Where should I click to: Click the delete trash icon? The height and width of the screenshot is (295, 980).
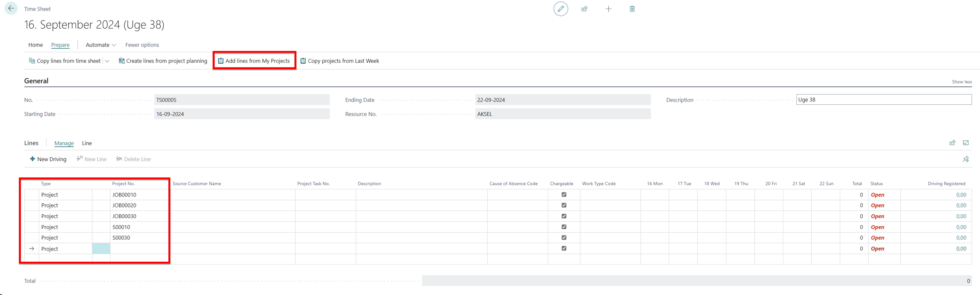point(632,9)
